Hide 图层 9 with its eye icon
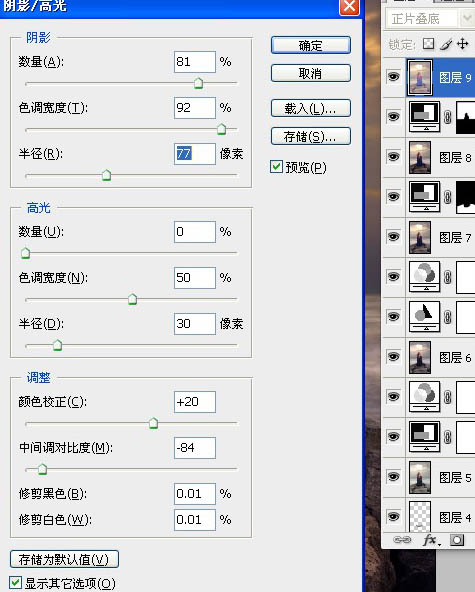The height and width of the screenshot is (592, 475). (393, 77)
